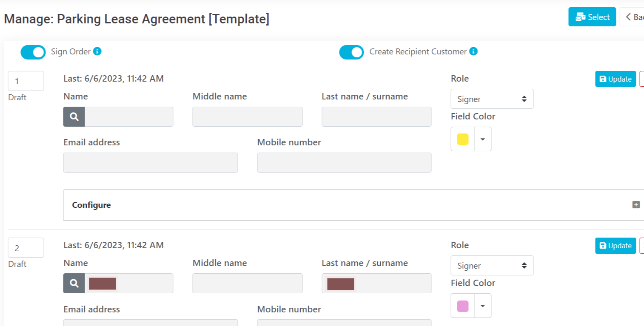
Task: Click the info icon beside Create Recipient Customer
Action: [473, 51]
